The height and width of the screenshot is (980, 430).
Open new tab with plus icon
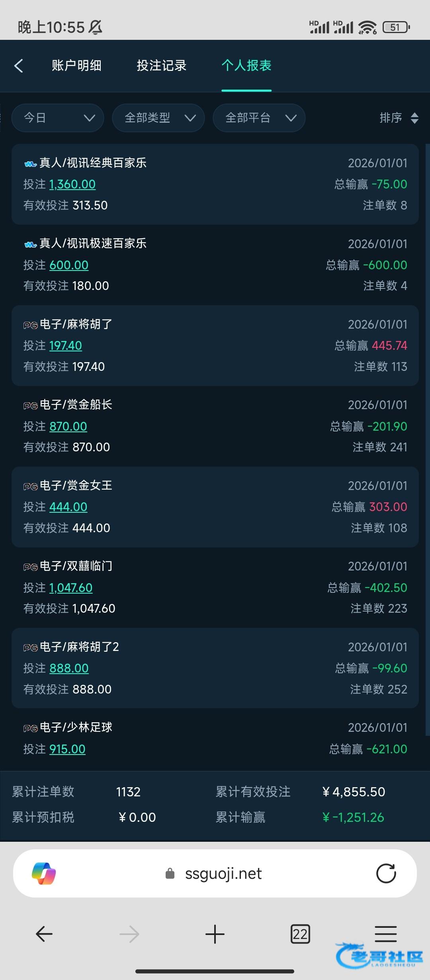(215, 934)
